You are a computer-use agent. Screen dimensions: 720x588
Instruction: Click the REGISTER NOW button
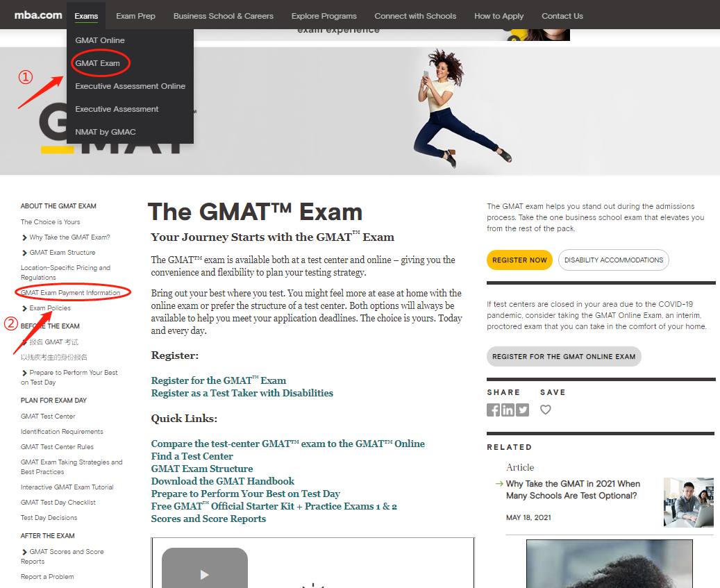click(x=519, y=260)
